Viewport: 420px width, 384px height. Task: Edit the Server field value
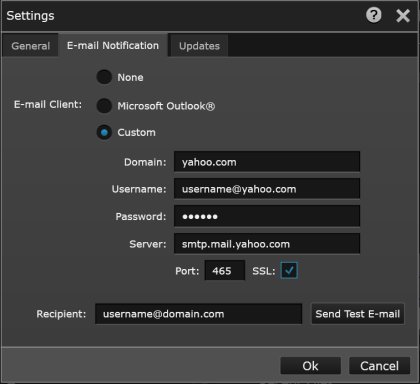[x=267, y=244]
